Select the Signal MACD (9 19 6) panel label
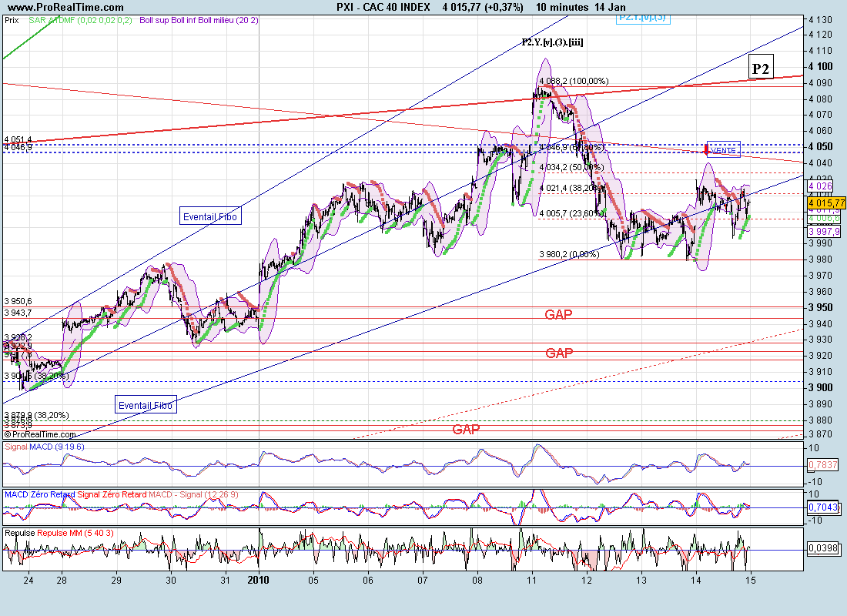847x616 pixels. click(x=45, y=447)
